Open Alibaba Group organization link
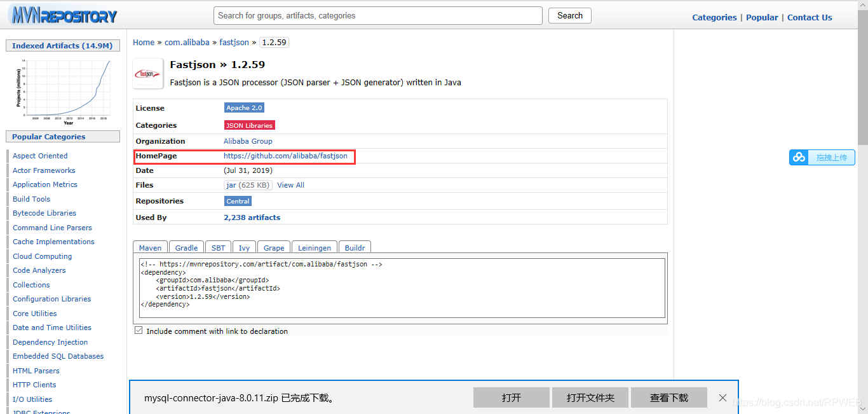Viewport: 868px width, 414px height. pos(248,141)
